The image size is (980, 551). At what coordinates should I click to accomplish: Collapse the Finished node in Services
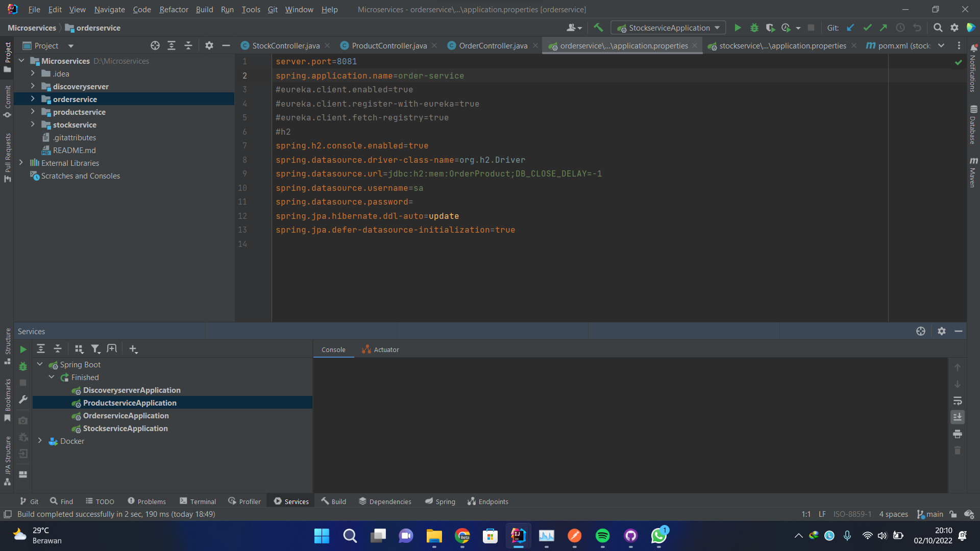51,377
